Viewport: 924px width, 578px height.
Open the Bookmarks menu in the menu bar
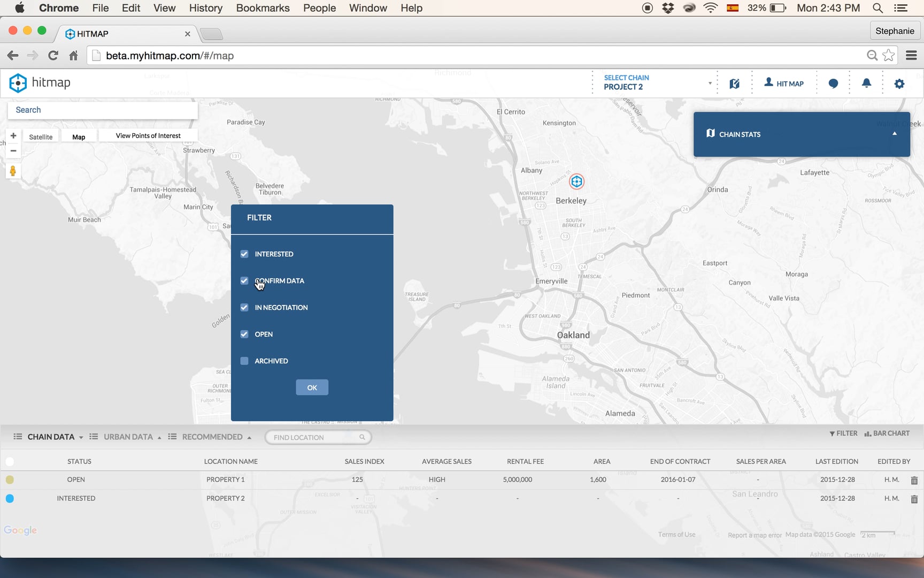[263, 8]
